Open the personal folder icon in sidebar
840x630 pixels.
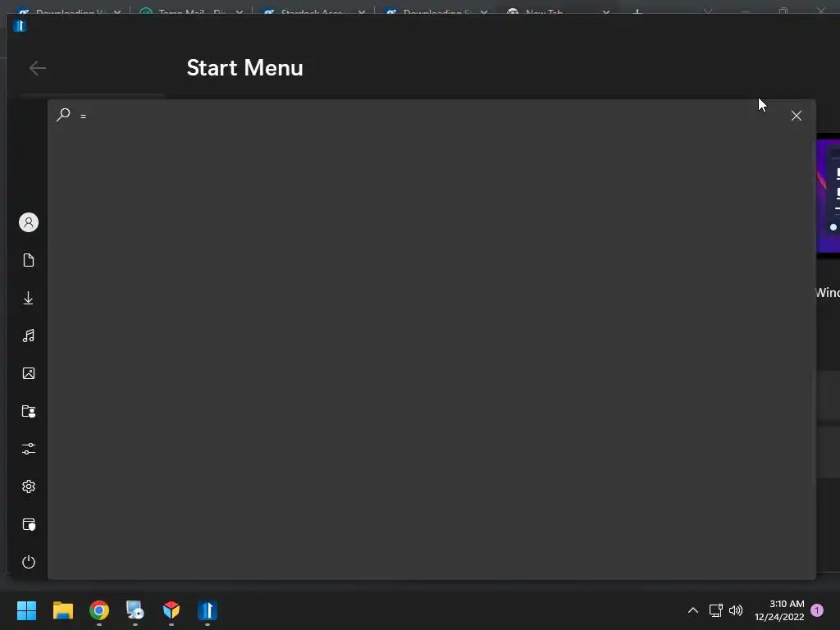29,412
